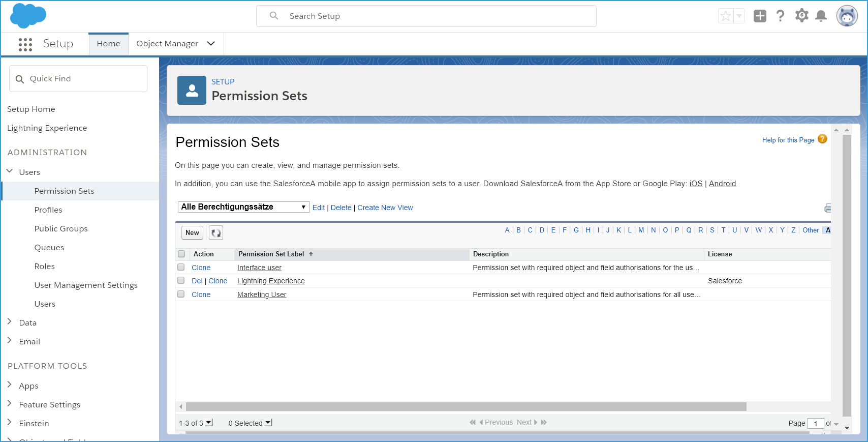Go to first page double-arrow icon
This screenshot has width=868, height=442.
[x=473, y=422]
